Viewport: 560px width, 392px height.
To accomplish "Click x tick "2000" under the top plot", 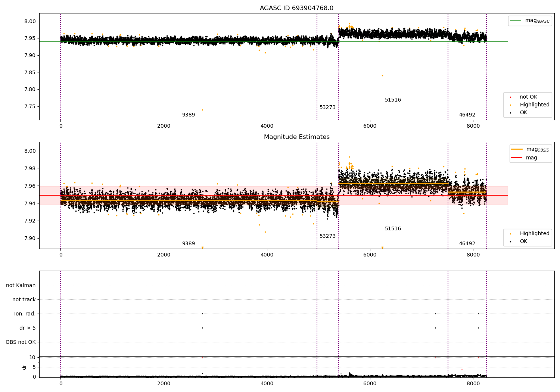I will pos(164,126).
